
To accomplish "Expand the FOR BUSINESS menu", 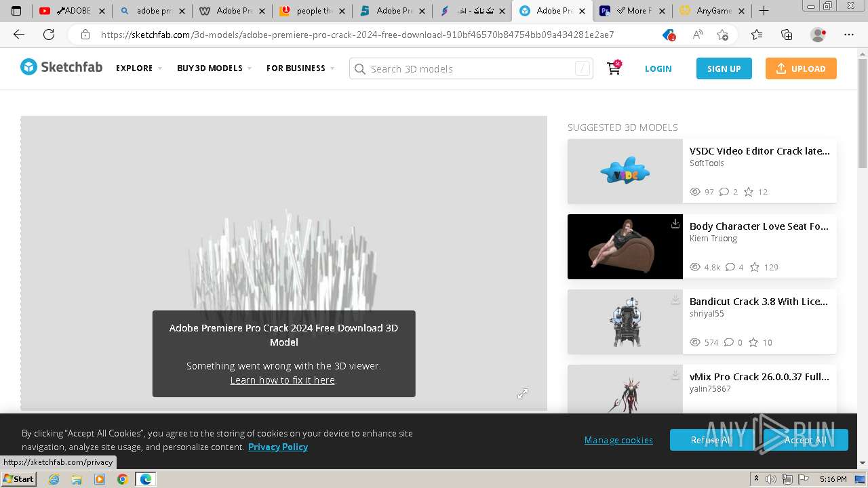I will [x=300, y=68].
